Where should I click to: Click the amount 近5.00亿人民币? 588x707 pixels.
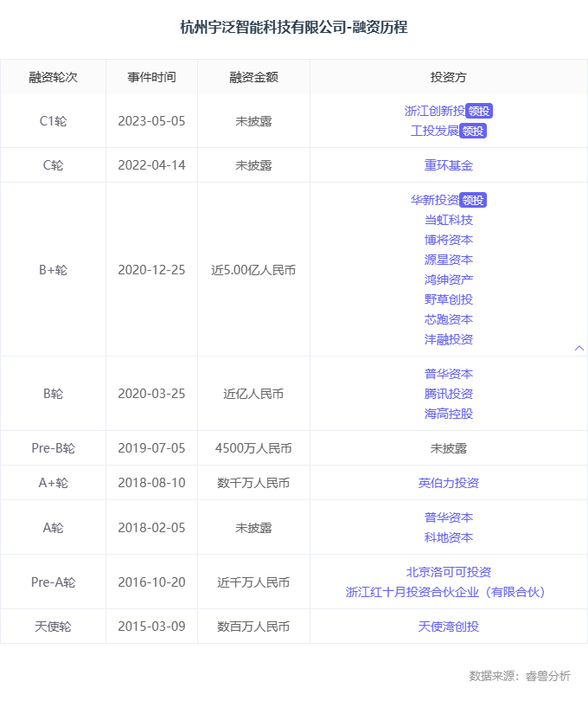253,270
